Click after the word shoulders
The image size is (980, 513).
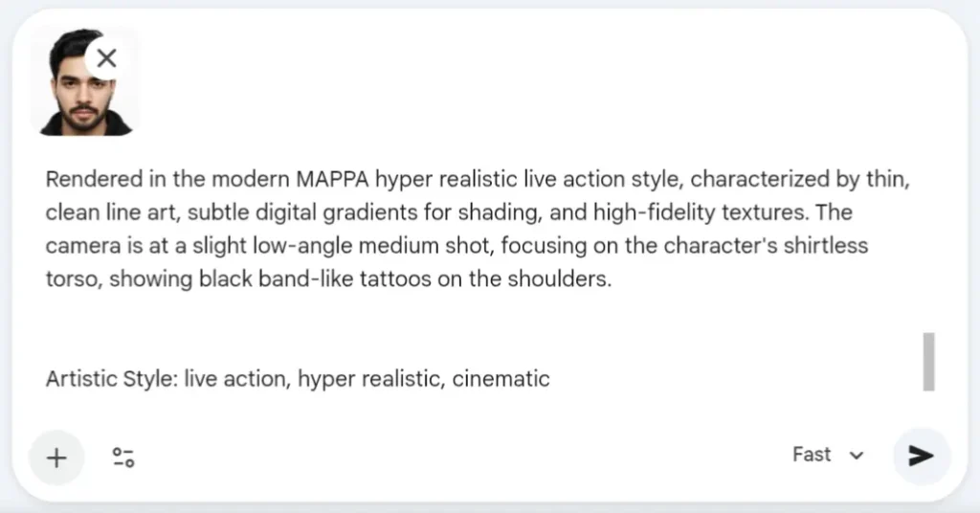[612, 280]
